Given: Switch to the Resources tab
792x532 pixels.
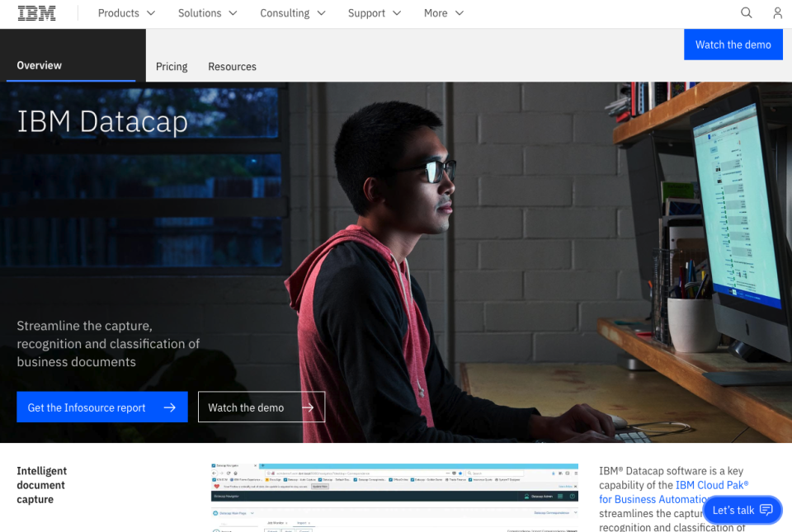Looking at the screenshot, I should 232,67.
